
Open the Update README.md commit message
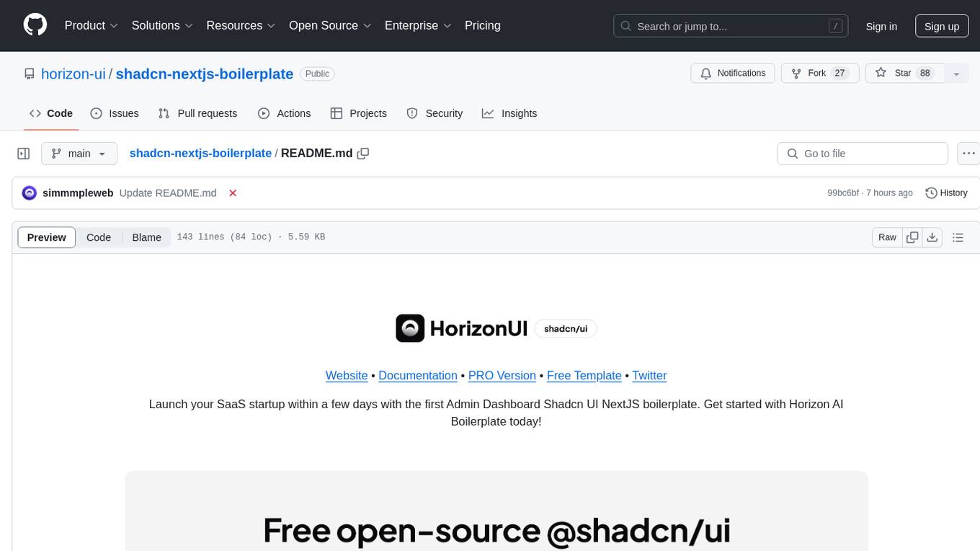pyautogui.click(x=168, y=193)
